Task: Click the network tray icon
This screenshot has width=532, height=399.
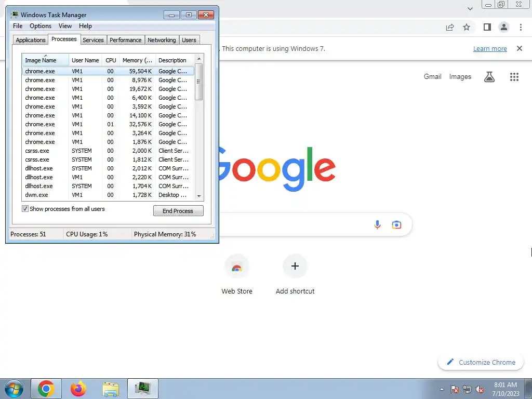Action: click(467, 390)
